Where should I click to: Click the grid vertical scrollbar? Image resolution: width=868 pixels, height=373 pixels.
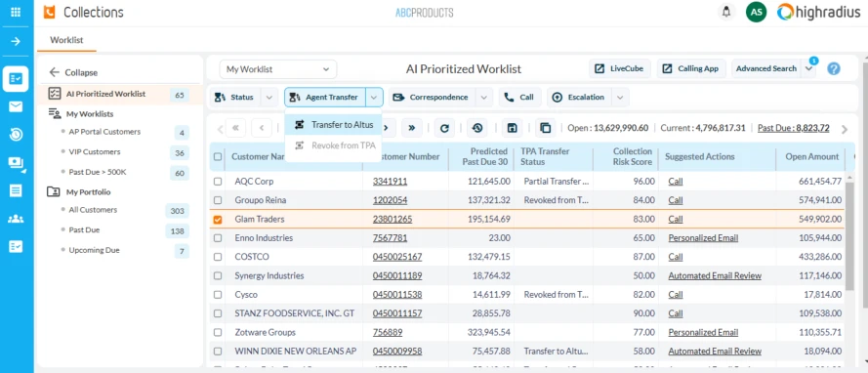[850, 235]
